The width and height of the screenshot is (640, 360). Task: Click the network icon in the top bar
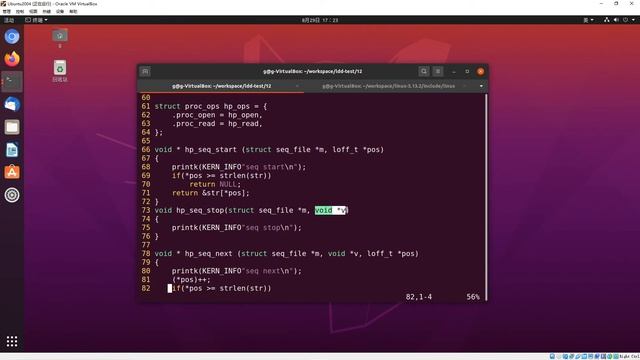tap(607, 20)
